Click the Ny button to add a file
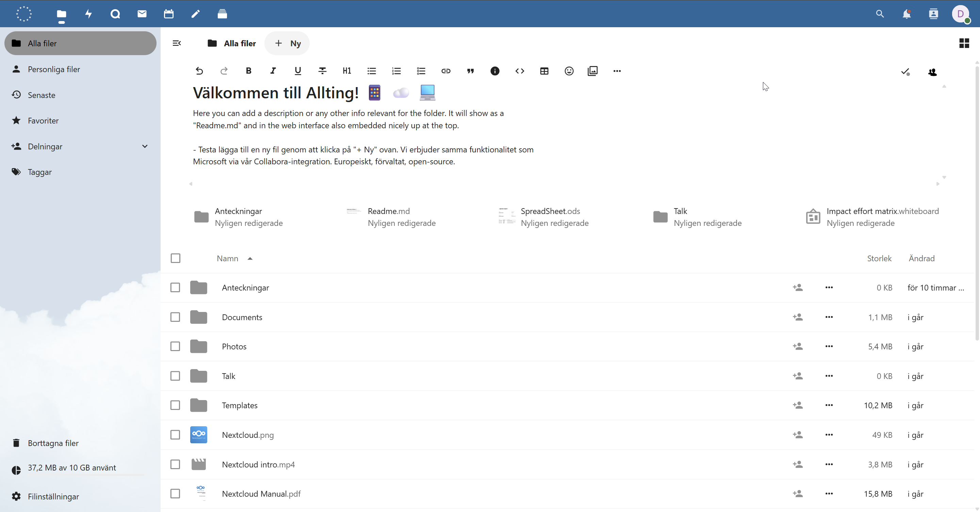 [x=287, y=43]
